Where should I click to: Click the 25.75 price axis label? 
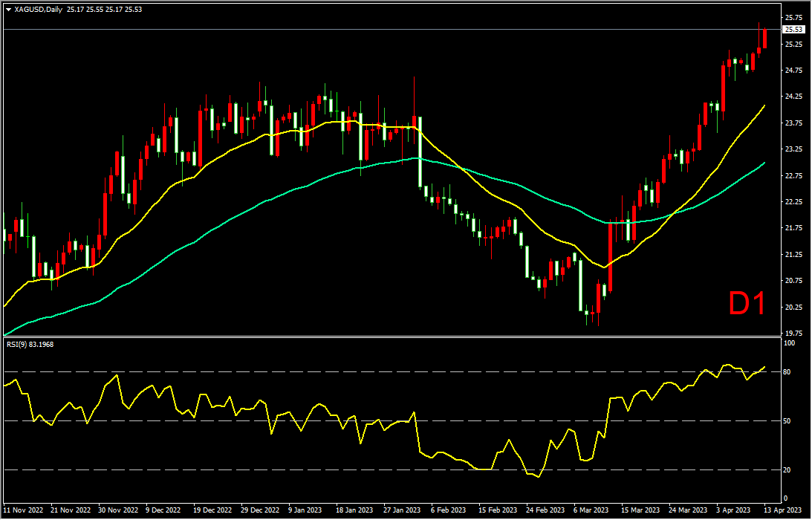(793, 18)
